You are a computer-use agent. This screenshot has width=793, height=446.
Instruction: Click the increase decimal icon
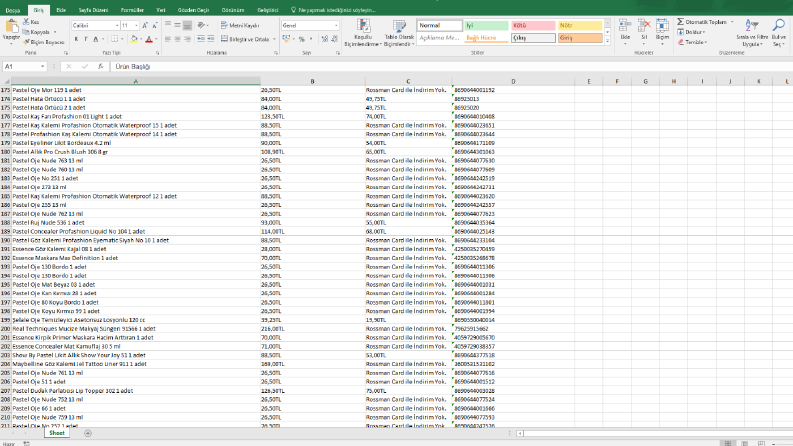[324, 39]
